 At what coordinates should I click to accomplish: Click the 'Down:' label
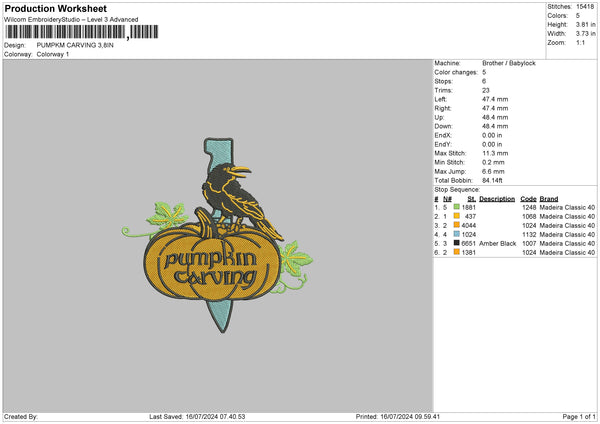pos(443,126)
